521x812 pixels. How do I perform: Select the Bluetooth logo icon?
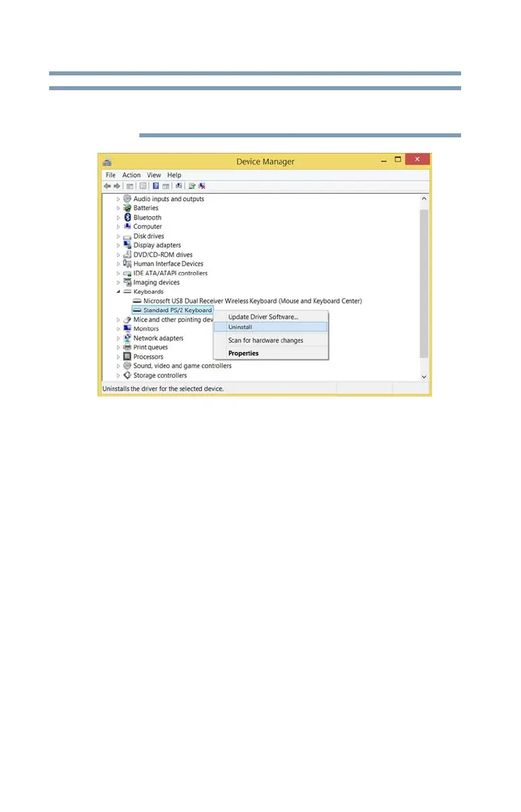[127, 217]
